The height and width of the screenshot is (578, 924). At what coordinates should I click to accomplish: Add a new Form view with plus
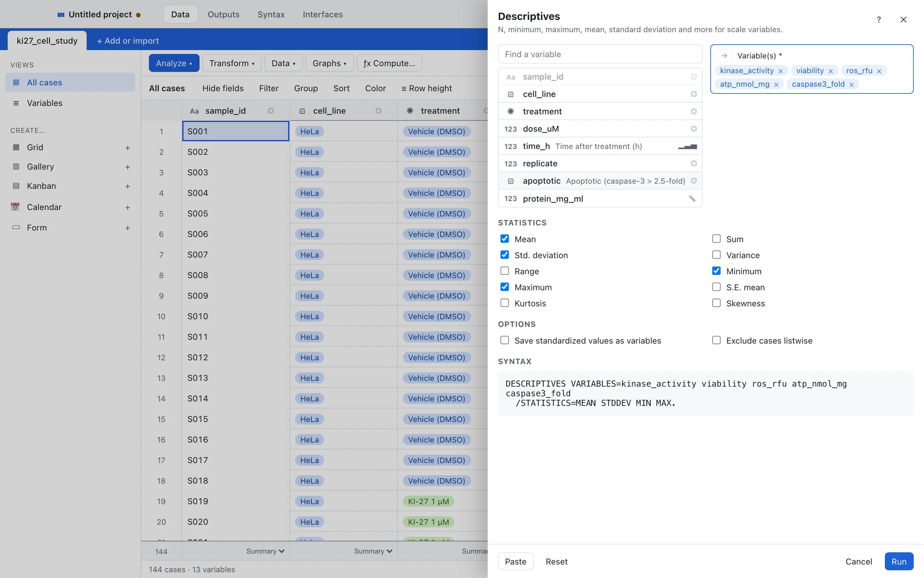tap(127, 228)
